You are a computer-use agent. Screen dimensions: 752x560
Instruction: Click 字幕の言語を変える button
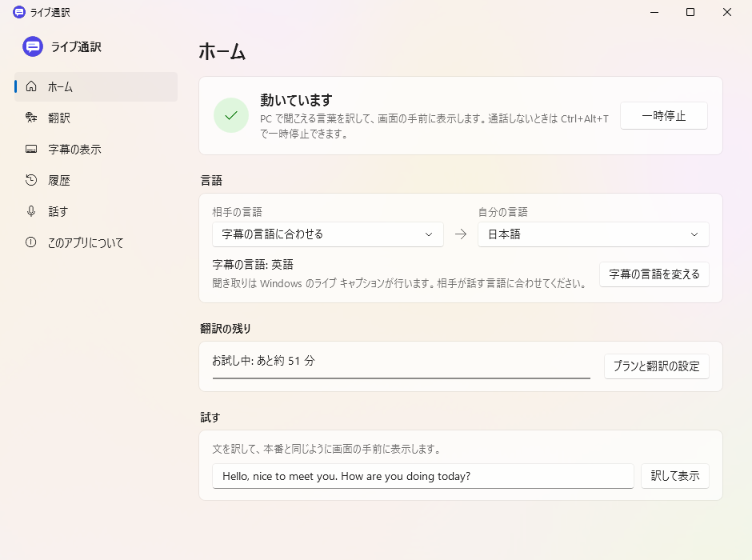point(654,274)
